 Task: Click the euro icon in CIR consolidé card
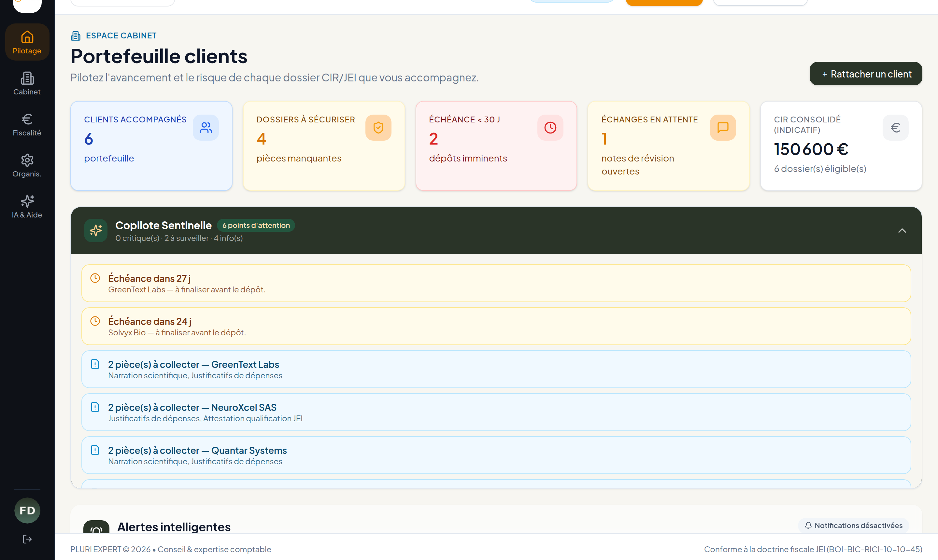click(x=895, y=128)
